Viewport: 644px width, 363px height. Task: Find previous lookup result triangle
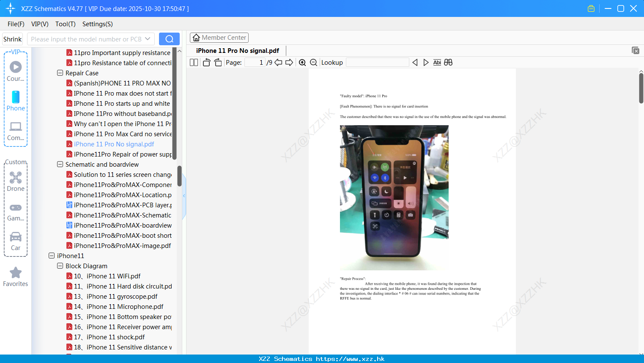(415, 63)
